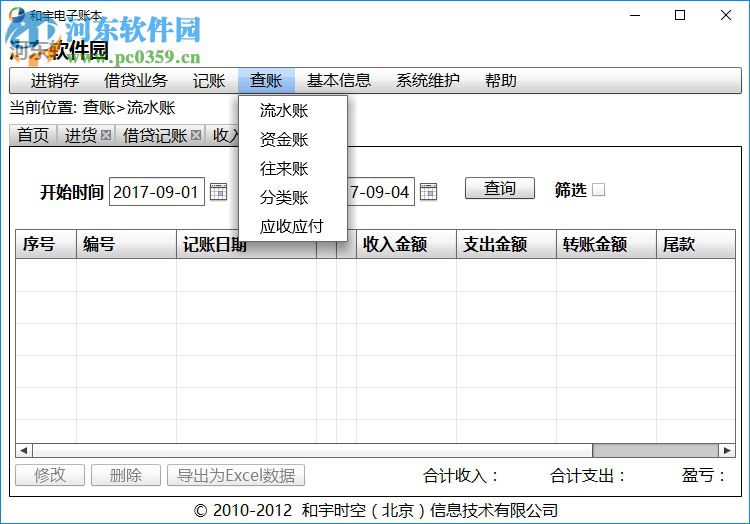Open the end date calendar picker
Screen dimensions: 750x524
click(429, 192)
